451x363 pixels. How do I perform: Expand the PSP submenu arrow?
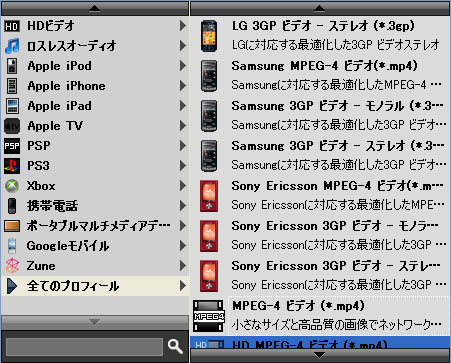183,146
